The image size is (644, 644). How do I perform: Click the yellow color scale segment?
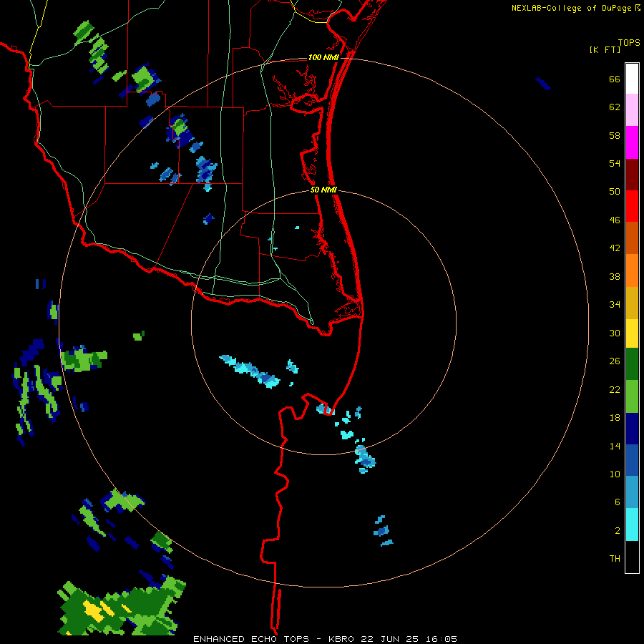pos(632,333)
